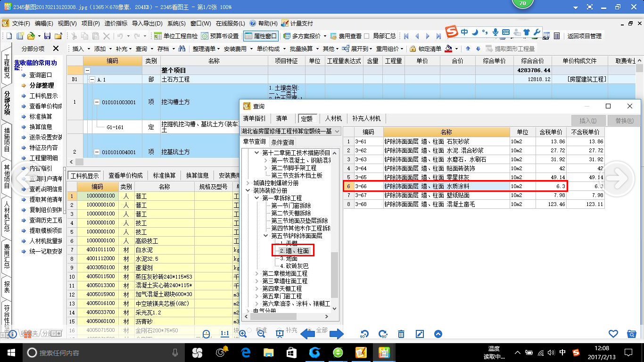The image size is (644, 362).
Task: Select the 标准 radio button
Action: [248, 330]
